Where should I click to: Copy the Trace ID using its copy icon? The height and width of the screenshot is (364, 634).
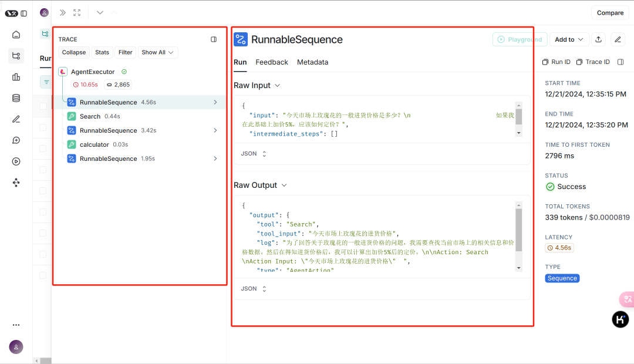(x=578, y=62)
